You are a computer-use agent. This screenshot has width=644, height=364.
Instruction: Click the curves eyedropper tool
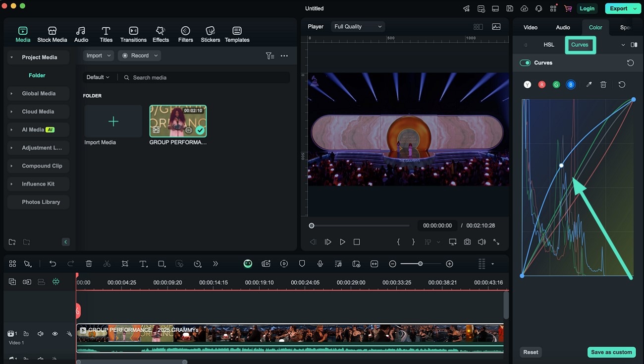(x=589, y=85)
